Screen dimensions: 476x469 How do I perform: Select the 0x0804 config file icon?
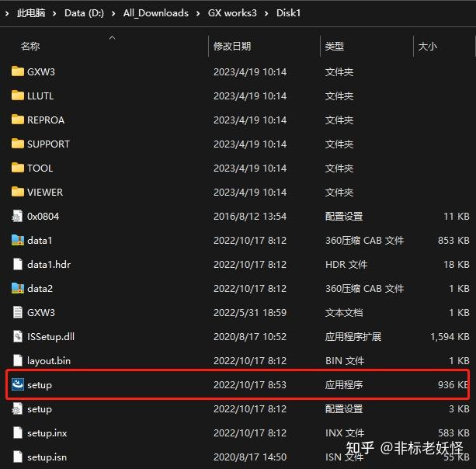(17, 216)
